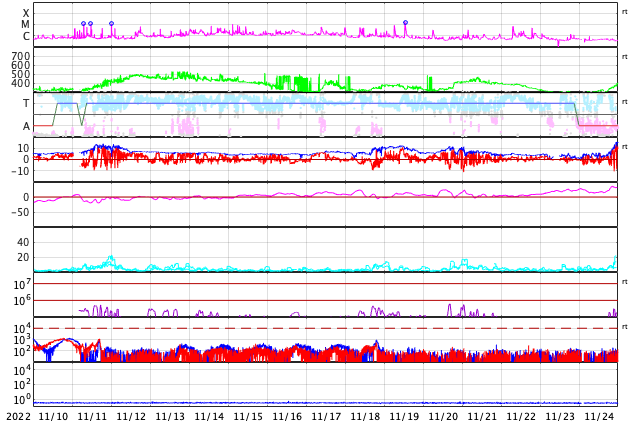Click the -50 axis label
The image size is (634, 424).
click(x=20, y=212)
